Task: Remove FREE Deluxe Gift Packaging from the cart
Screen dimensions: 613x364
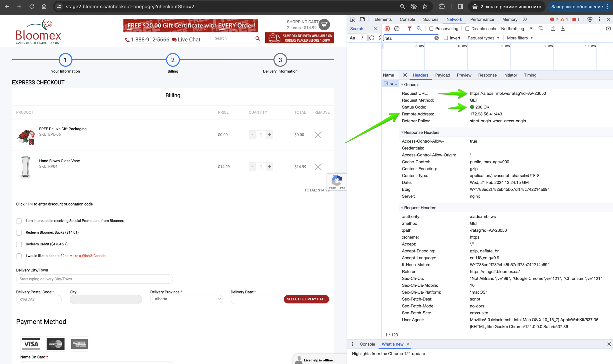Action: click(318, 135)
